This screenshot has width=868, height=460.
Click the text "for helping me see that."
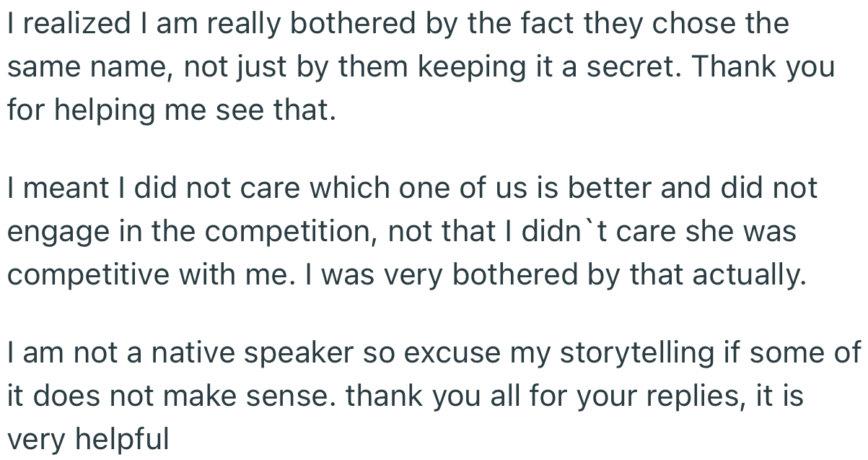[172, 111]
